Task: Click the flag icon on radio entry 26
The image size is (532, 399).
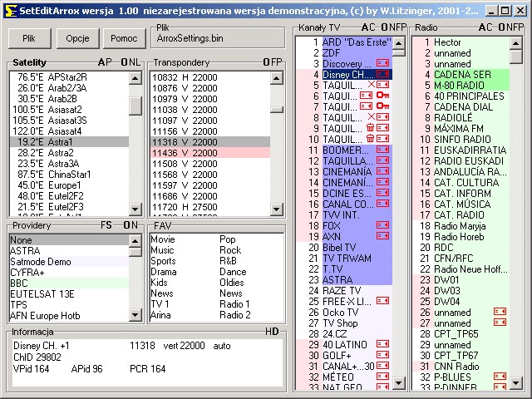Action: coord(500,312)
